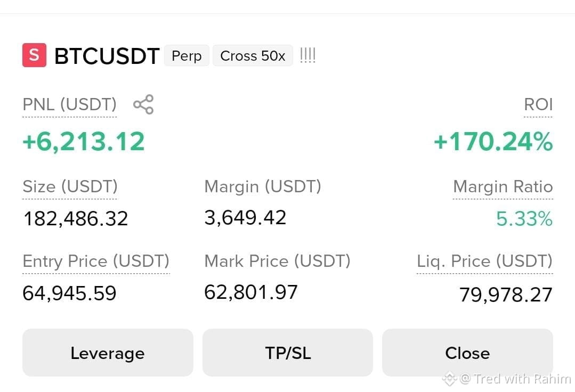Select the +6,213.12 PNL value
This screenshot has width=575, height=392.
click(x=84, y=142)
